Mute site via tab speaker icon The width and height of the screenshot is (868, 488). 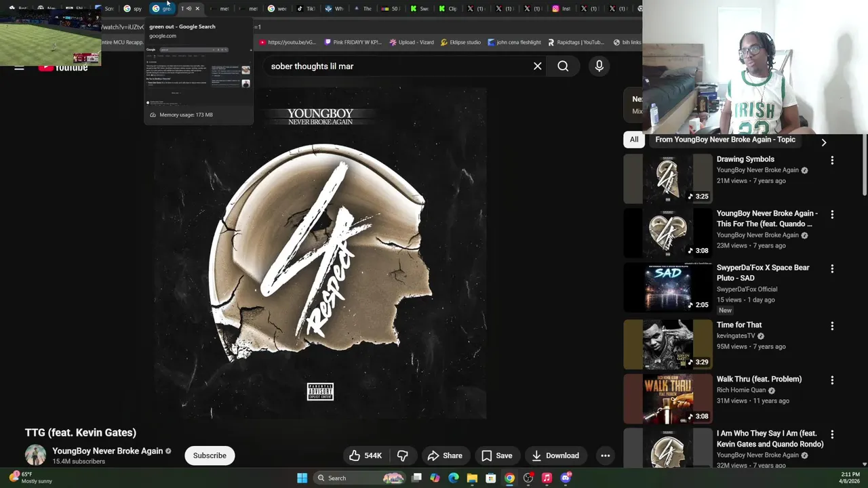click(x=189, y=9)
